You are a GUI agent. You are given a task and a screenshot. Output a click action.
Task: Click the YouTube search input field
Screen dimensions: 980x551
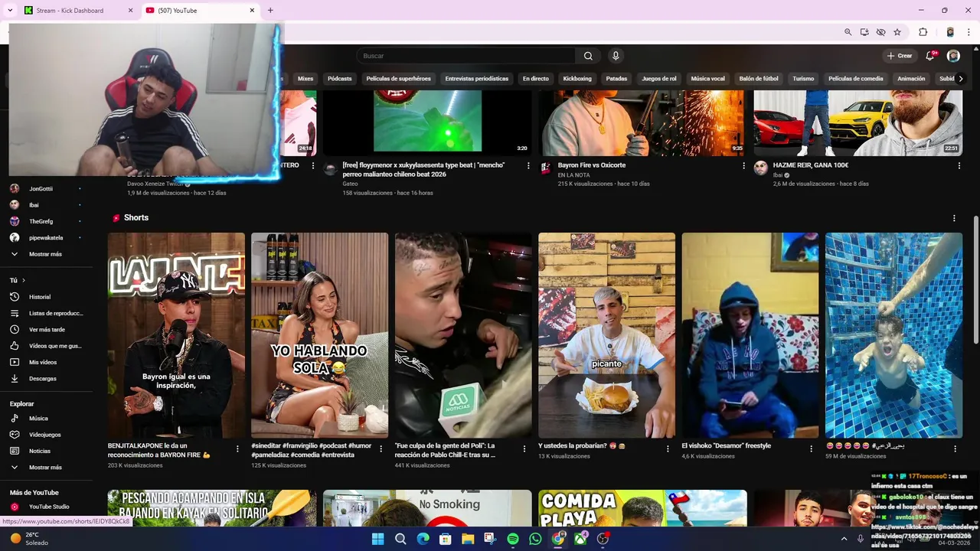coord(465,56)
